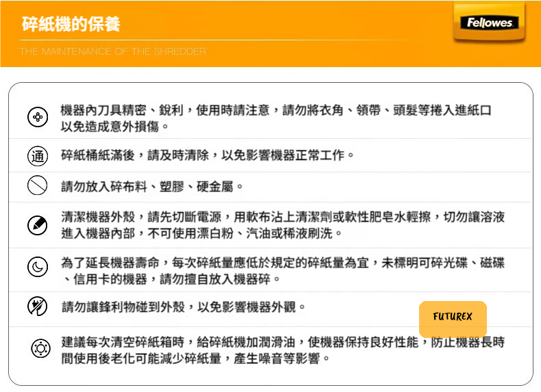Select the crossed-out plug icon

click(37, 306)
